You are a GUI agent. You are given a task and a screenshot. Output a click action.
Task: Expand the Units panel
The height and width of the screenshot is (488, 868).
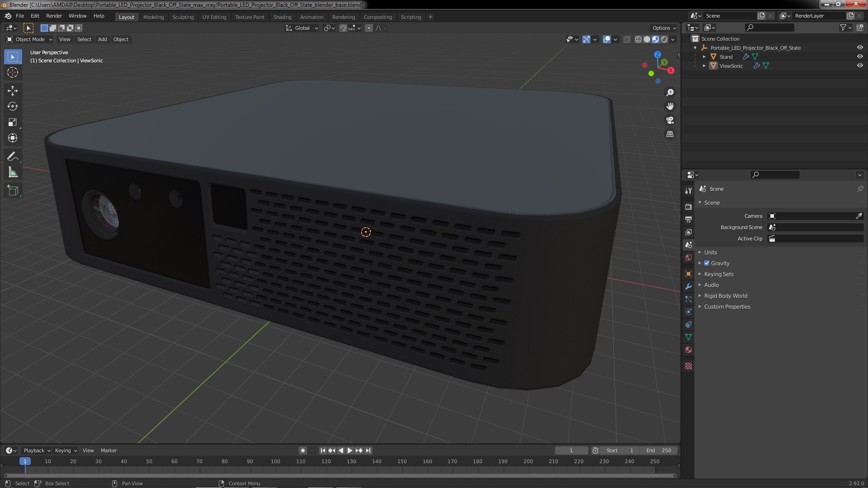point(710,252)
